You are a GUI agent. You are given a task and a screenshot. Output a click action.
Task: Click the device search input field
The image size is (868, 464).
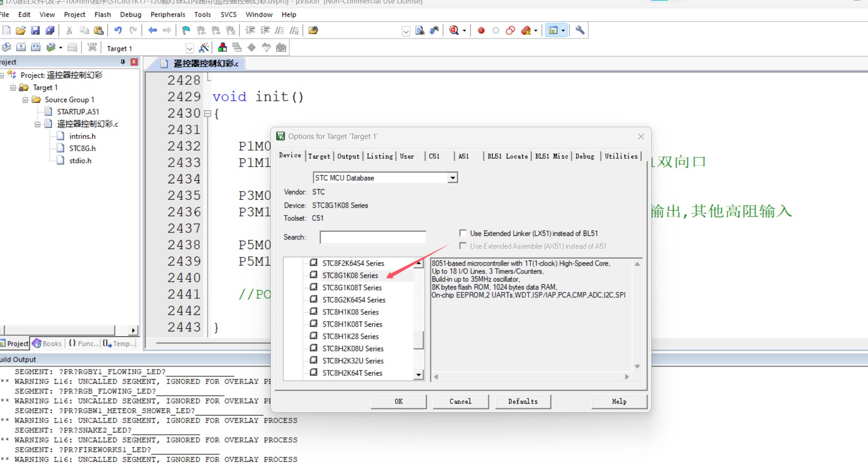pos(373,237)
